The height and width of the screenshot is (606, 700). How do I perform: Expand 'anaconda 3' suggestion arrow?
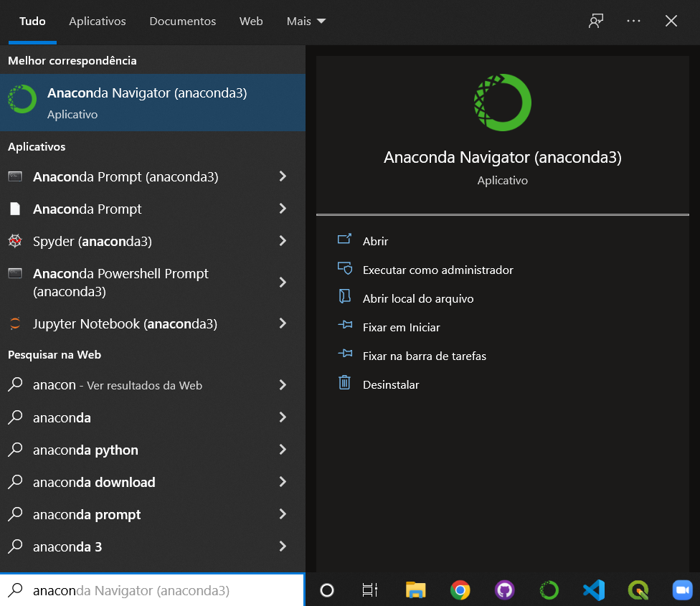click(283, 546)
